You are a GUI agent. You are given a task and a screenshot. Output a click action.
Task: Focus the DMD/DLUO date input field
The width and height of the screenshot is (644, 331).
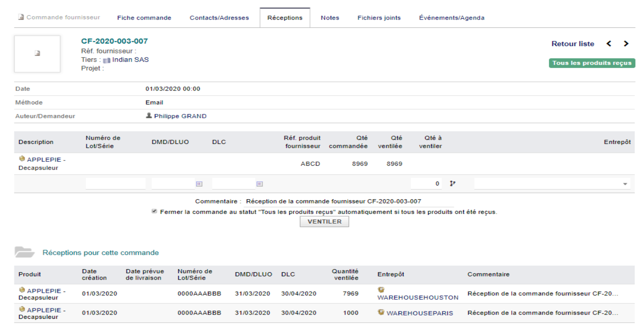pyautogui.click(x=173, y=184)
